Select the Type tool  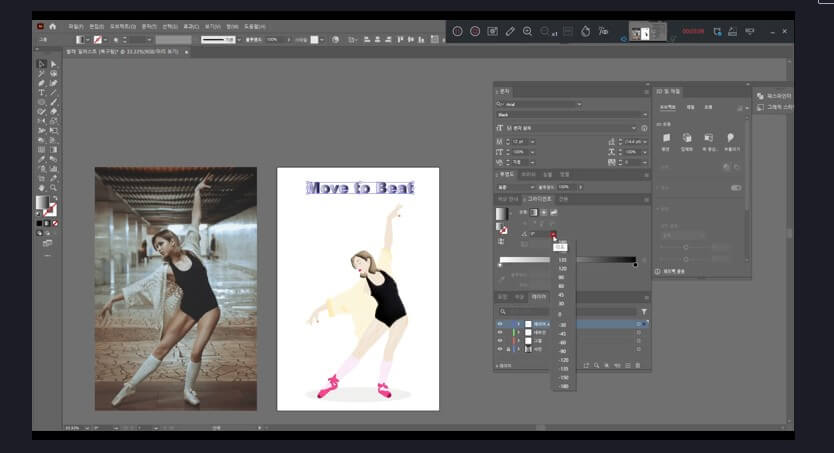[41, 92]
